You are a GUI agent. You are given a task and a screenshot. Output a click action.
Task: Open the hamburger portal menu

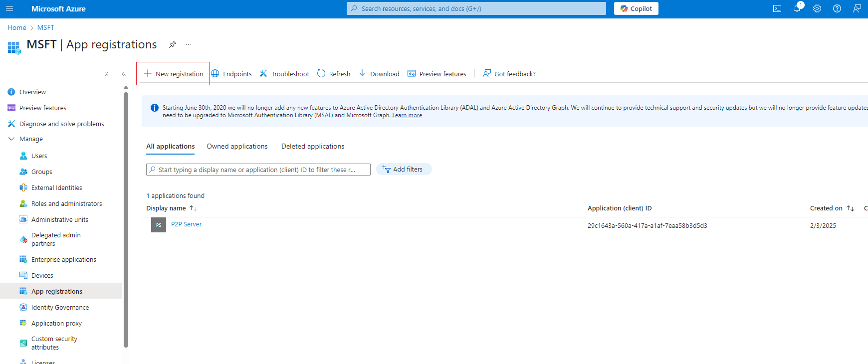(x=9, y=8)
